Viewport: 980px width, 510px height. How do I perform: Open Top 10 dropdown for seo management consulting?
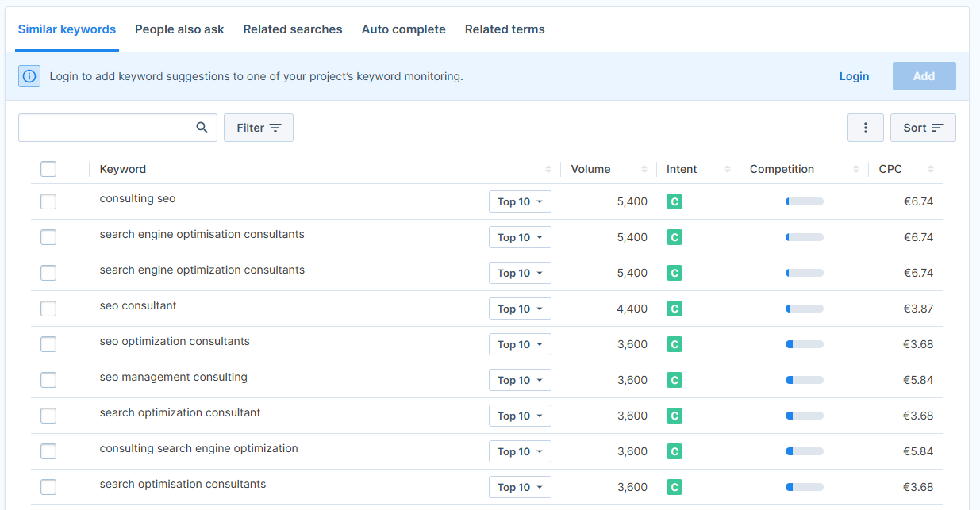(520, 380)
